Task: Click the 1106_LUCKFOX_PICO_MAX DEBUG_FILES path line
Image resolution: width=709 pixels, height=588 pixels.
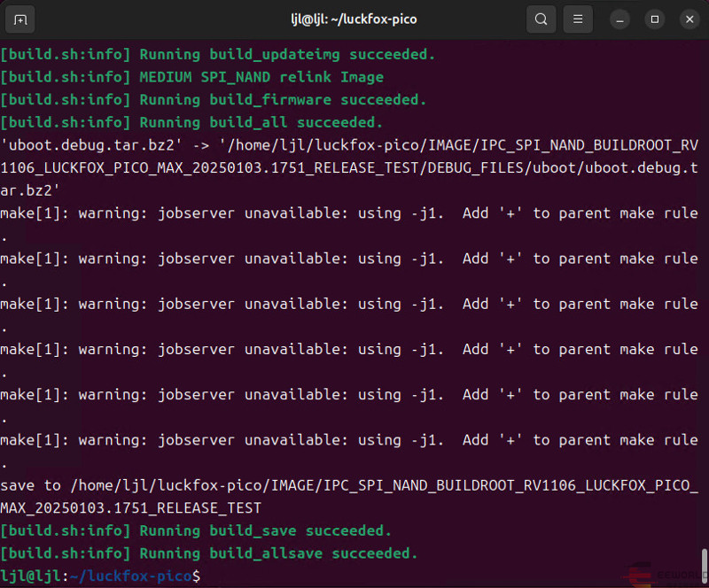Action: coord(349,168)
